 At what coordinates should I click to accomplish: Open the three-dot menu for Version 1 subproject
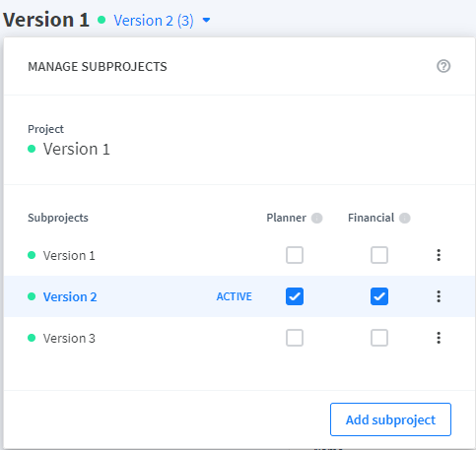439,255
